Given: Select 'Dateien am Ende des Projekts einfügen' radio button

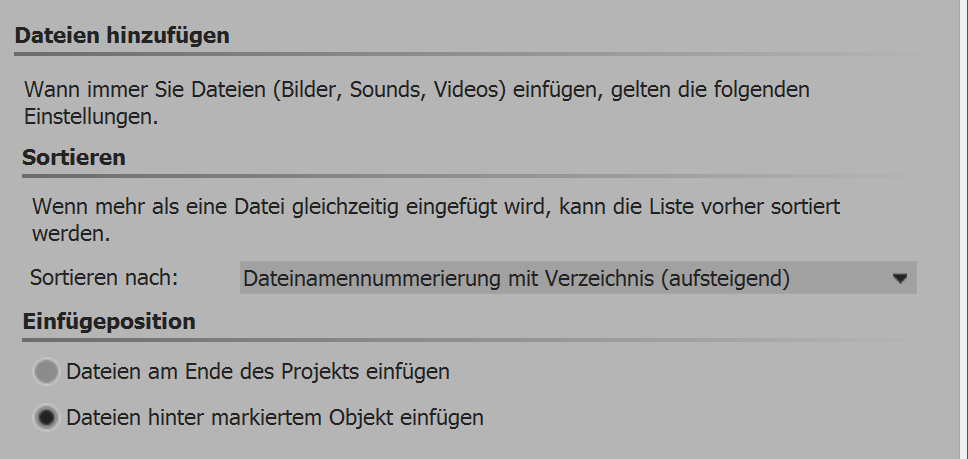Looking at the screenshot, I should point(46,372).
